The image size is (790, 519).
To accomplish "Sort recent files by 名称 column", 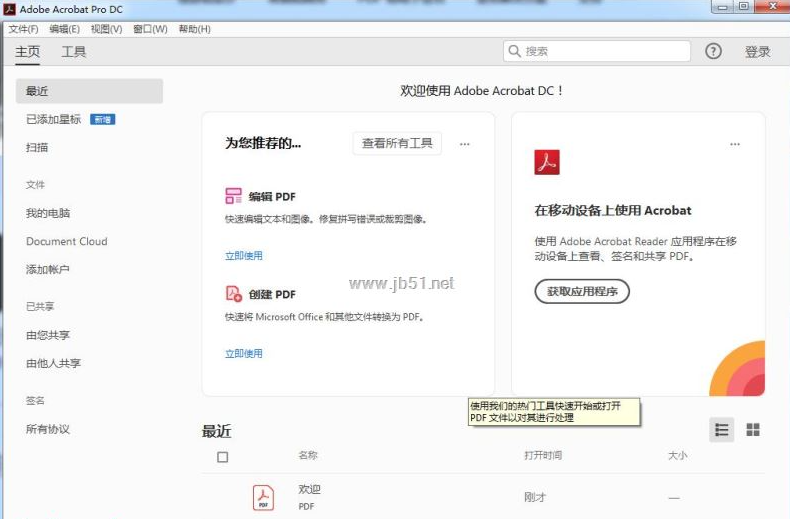I will (x=308, y=456).
